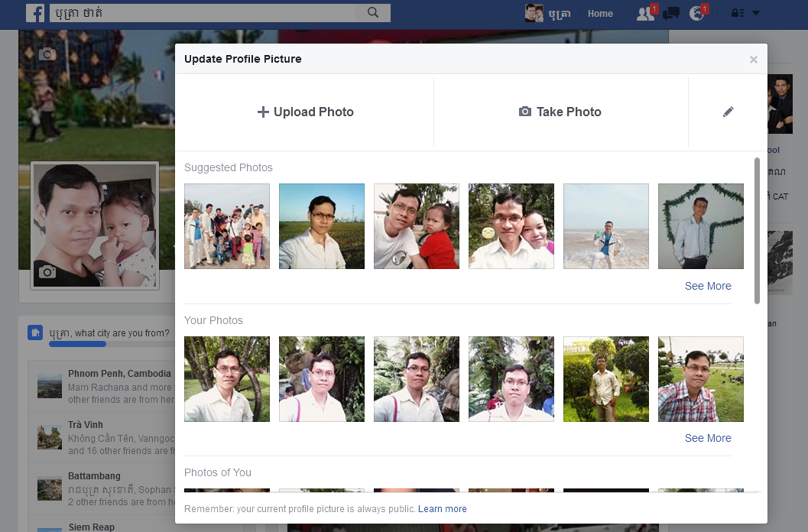The image size is (808, 532).
Task: Click the Trà Vinh city thumbnail
Action: 50,437
